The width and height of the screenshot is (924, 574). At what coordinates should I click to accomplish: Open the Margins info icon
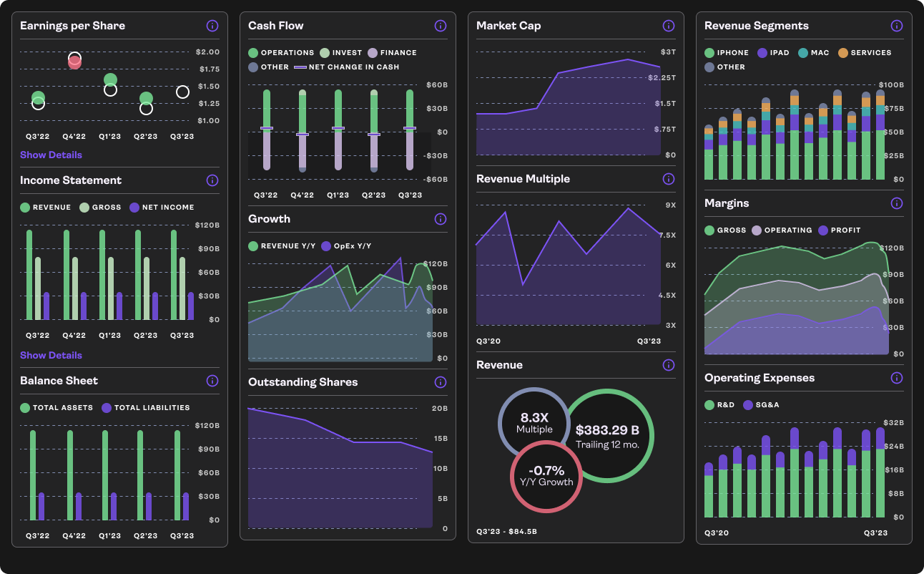pos(897,203)
